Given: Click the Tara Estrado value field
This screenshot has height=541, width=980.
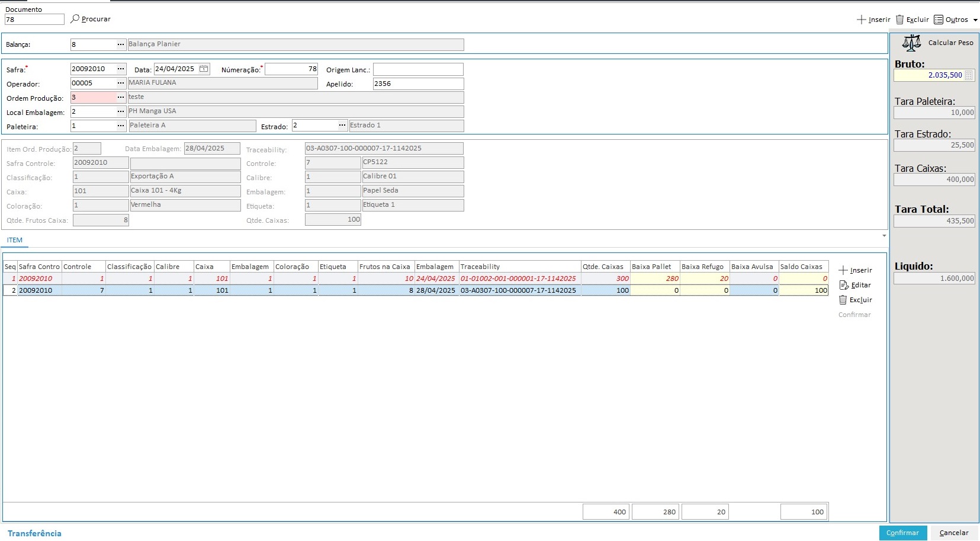Looking at the screenshot, I should [934, 145].
